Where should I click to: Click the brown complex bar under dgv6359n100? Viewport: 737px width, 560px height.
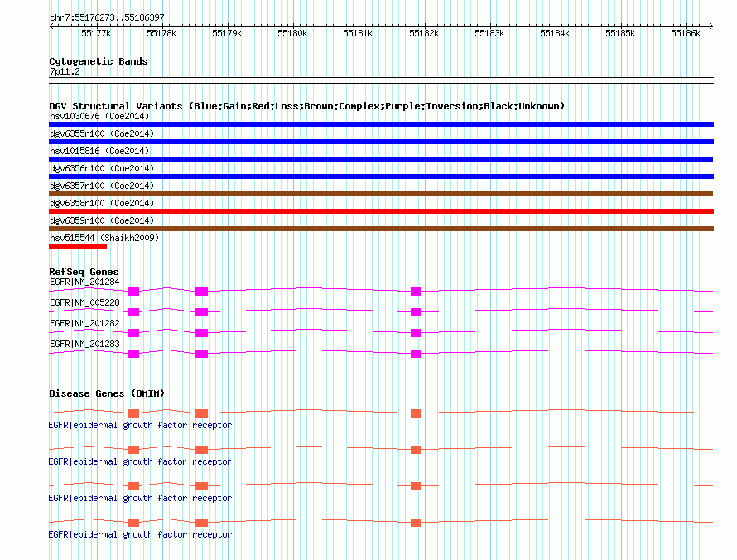[x=381, y=229]
